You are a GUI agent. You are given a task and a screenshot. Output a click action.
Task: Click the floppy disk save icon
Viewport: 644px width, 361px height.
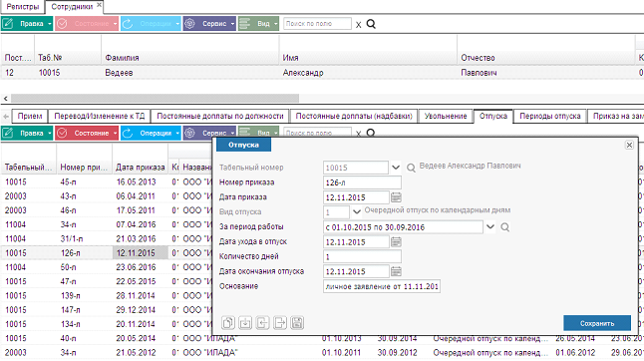297,323
